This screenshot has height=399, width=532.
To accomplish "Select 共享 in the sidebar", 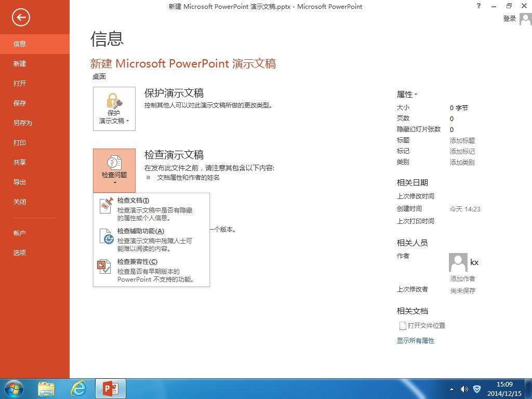I will click(35, 162).
